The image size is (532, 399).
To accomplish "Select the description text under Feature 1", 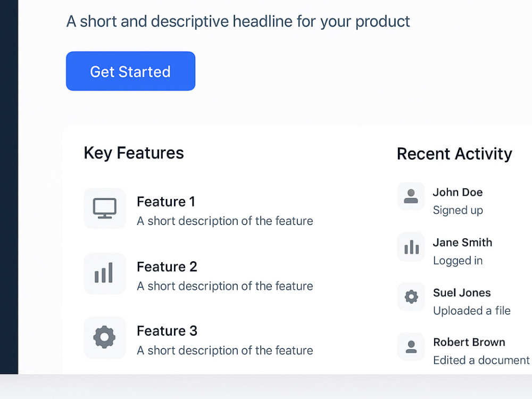I will (x=225, y=221).
